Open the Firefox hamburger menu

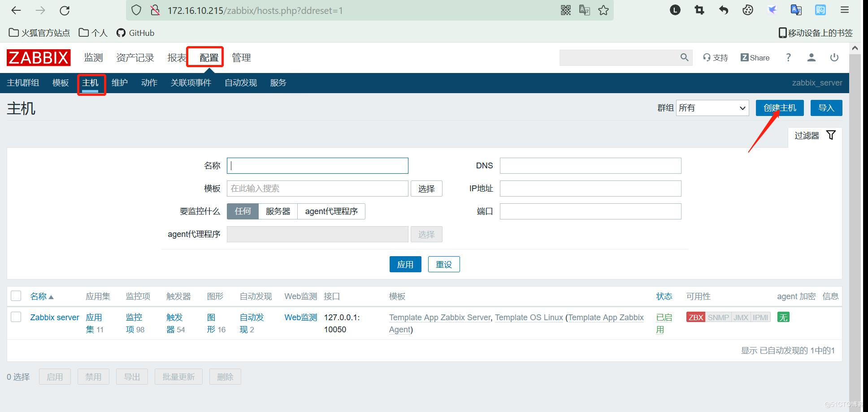(845, 10)
